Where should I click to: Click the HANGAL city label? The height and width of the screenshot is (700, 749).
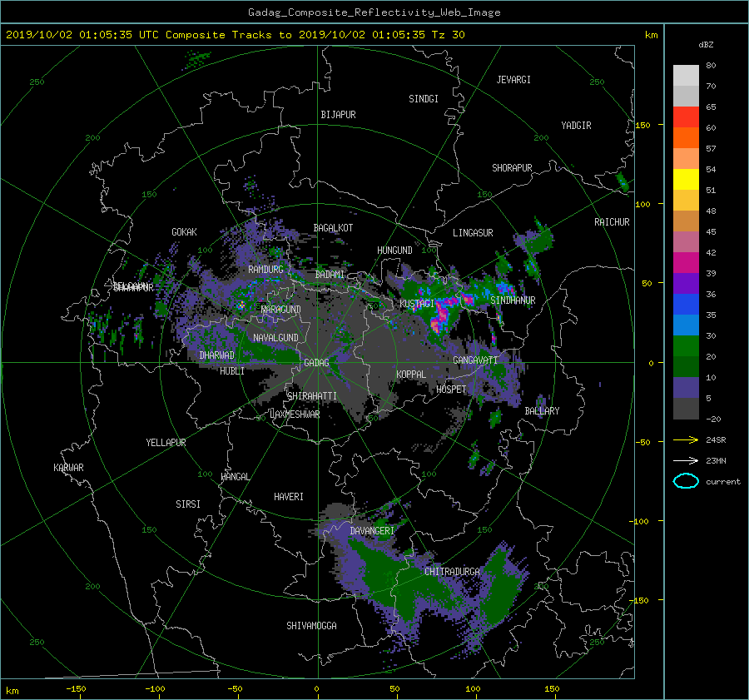[x=236, y=477]
